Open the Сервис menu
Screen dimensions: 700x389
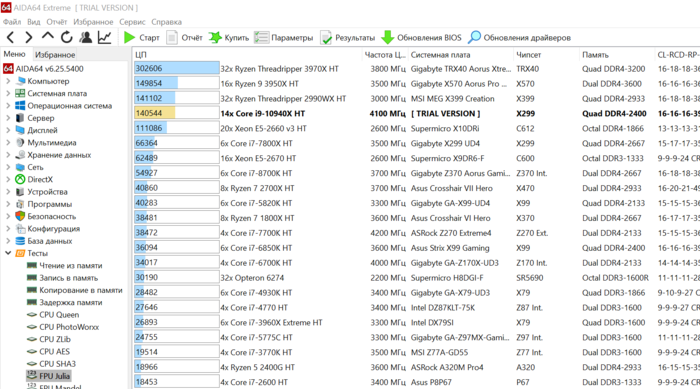click(x=132, y=22)
